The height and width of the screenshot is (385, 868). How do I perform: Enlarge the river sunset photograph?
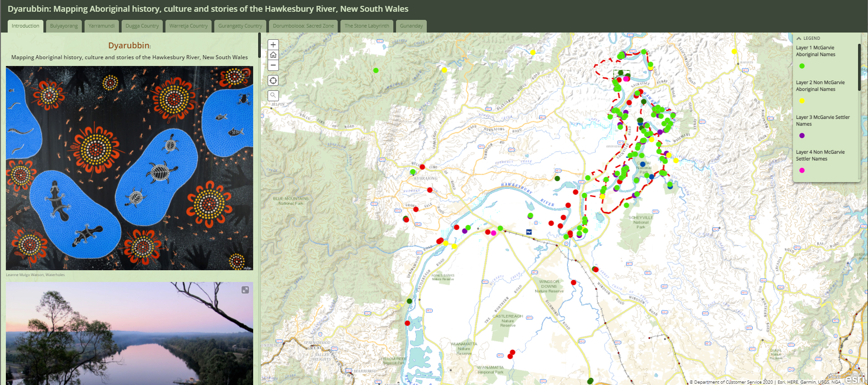point(245,290)
